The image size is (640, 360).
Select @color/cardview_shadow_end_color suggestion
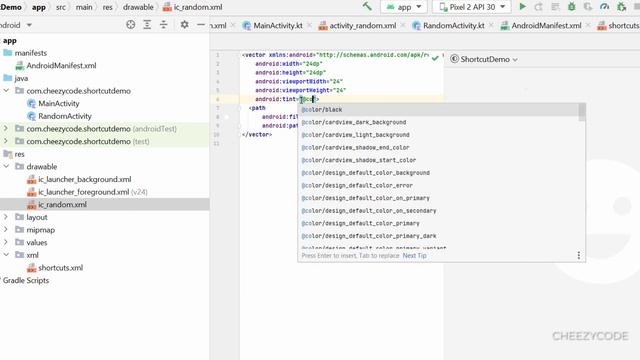[x=439, y=147]
